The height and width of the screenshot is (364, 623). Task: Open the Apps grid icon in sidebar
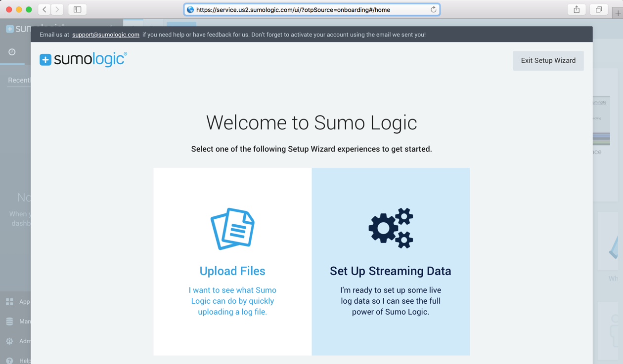(9, 301)
